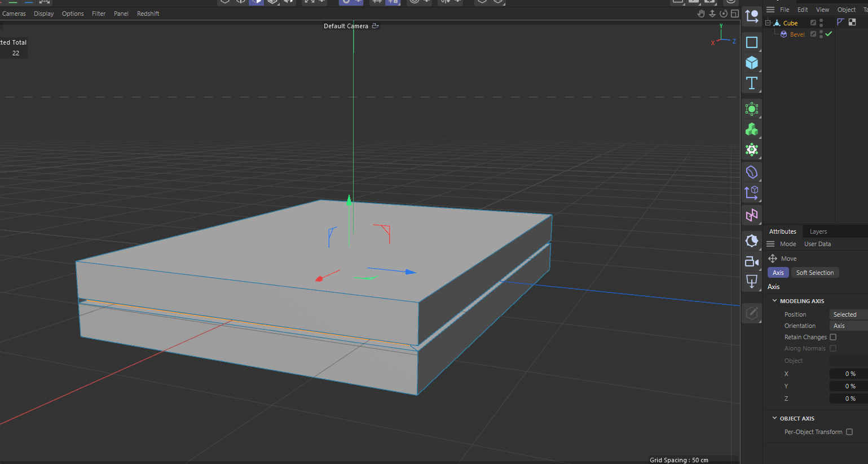The width and height of the screenshot is (868, 464).
Task: Enable the Retain Changes checkbox
Action: point(833,337)
